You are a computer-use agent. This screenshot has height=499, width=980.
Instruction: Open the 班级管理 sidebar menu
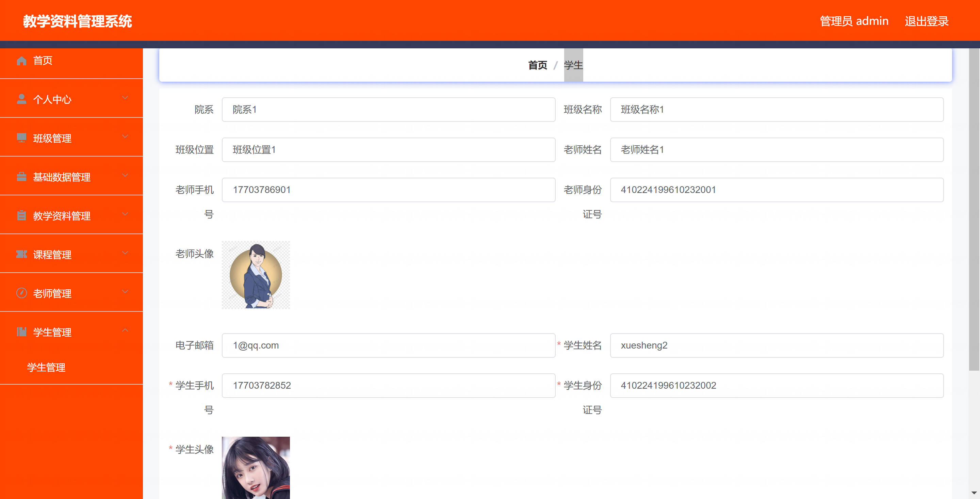[x=71, y=138]
